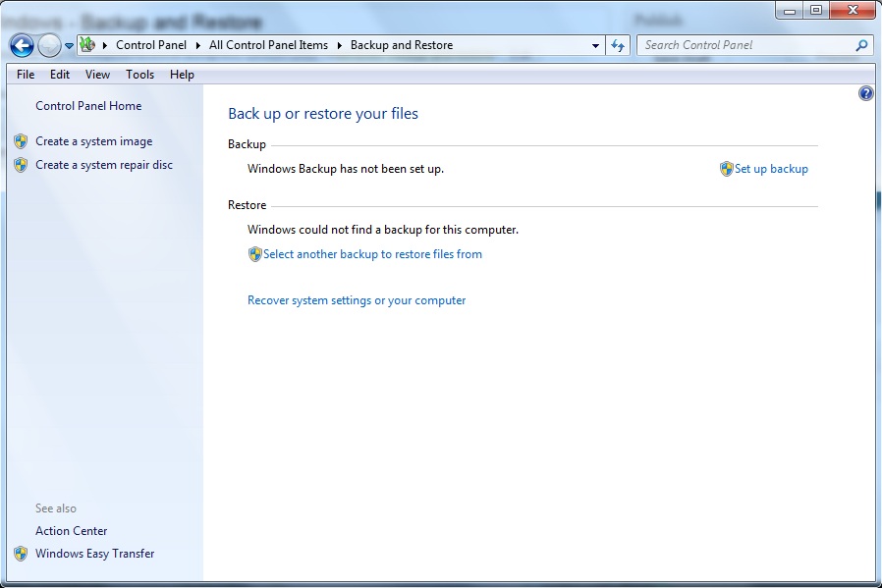Select All Control Panel Items breadcrumb

point(268,45)
